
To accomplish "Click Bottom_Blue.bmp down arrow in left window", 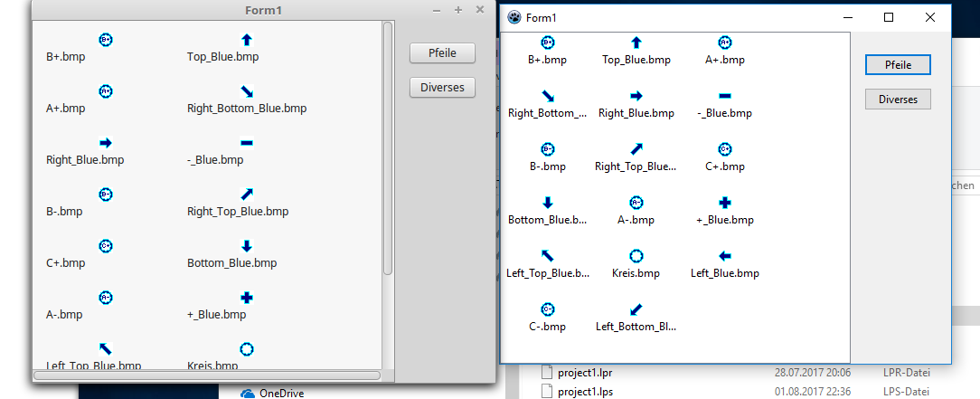I will coord(247,246).
